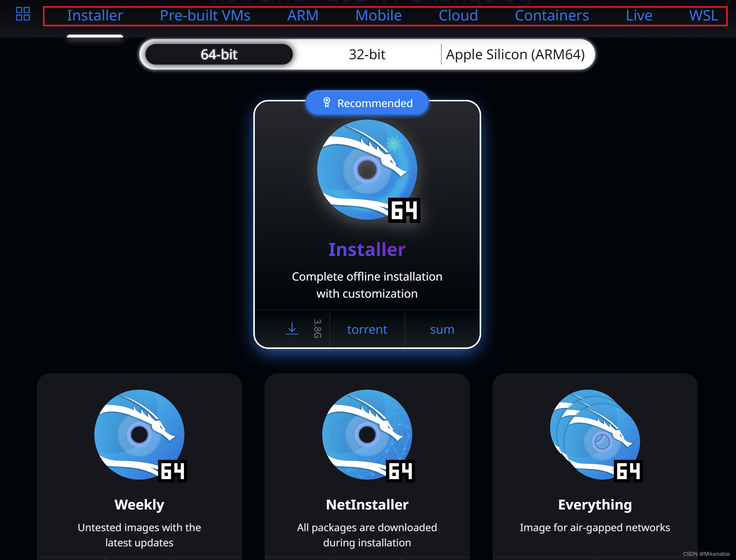Click 'Complete offline installation' description text
The image size is (736, 560).
coord(367,285)
